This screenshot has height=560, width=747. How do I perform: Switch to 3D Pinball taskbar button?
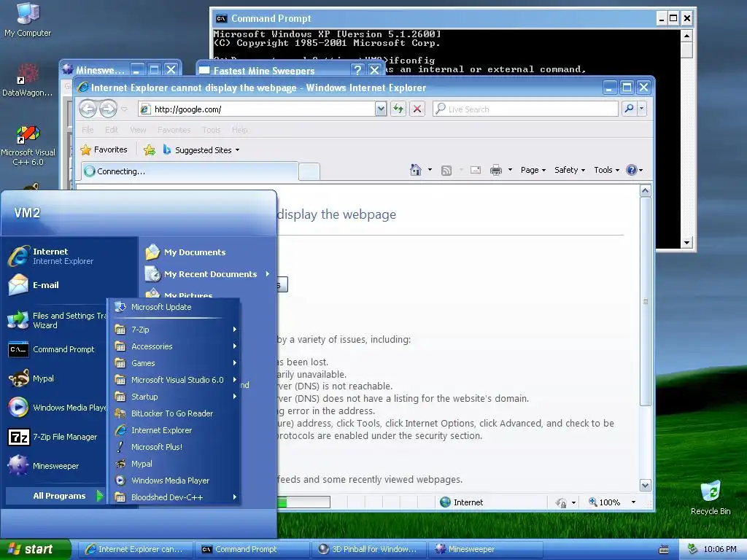point(369,549)
